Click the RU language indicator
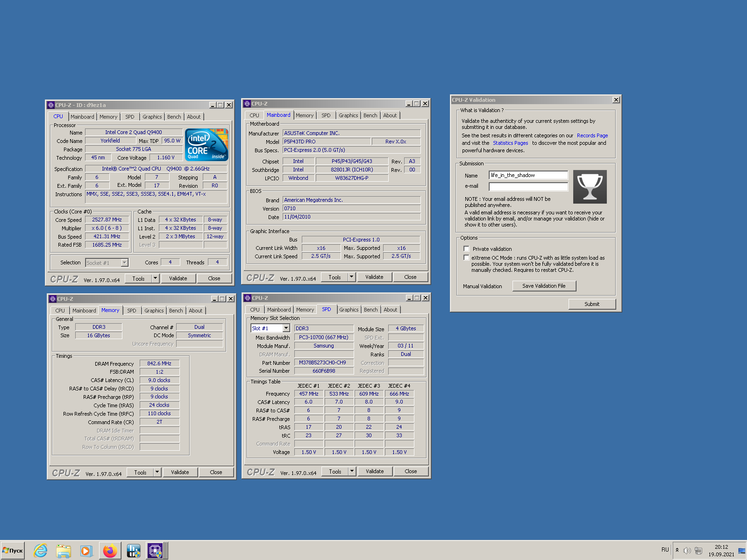This screenshot has width=747, height=560. [x=665, y=550]
